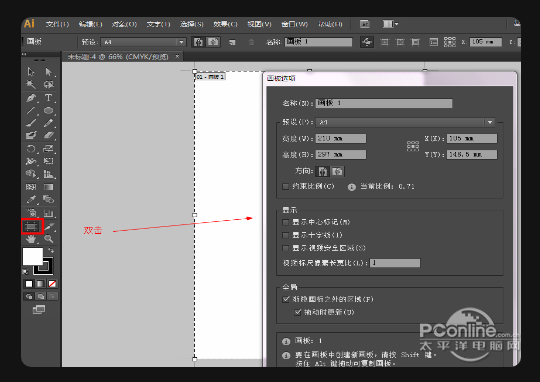Viewport: 540px width, 382px height.
Task: Select the Width tool
Action: (31, 161)
